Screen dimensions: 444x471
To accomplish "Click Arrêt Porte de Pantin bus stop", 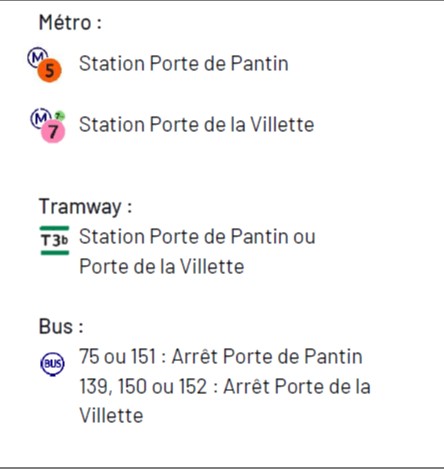I will click(x=267, y=356).
